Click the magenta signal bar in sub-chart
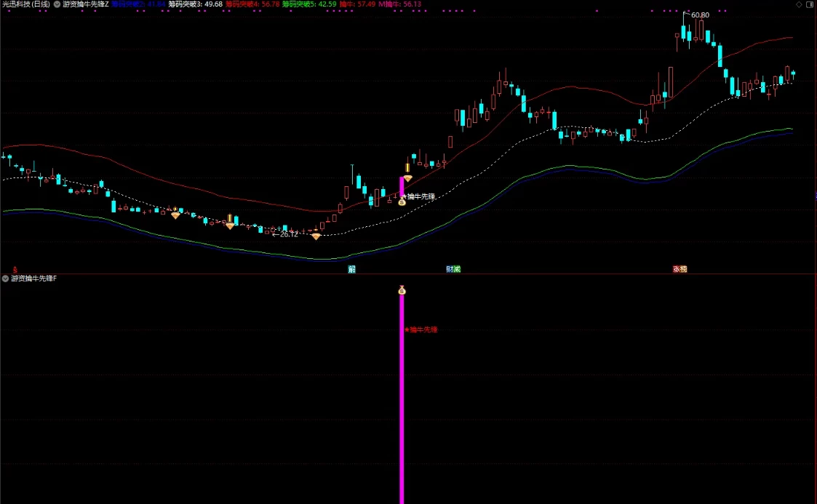 click(402, 399)
